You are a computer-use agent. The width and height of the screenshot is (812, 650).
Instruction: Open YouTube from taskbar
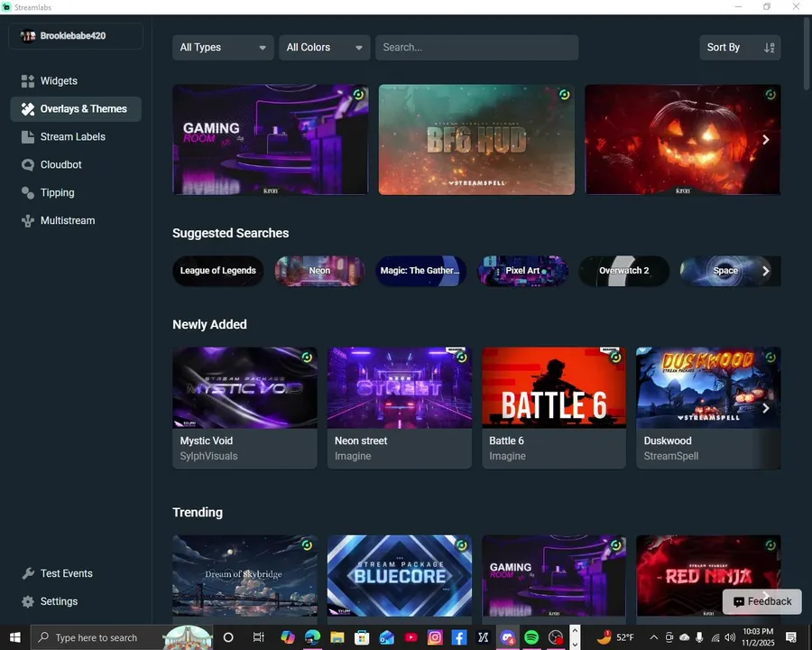pos(411,637)
